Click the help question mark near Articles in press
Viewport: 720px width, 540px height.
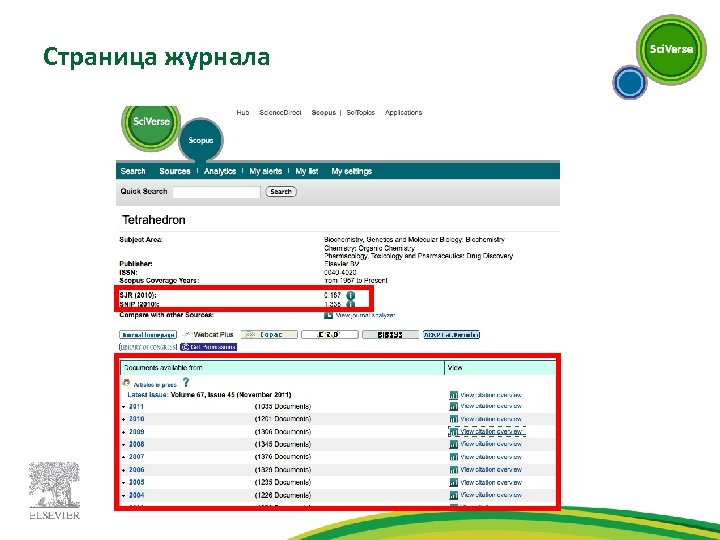186,382
